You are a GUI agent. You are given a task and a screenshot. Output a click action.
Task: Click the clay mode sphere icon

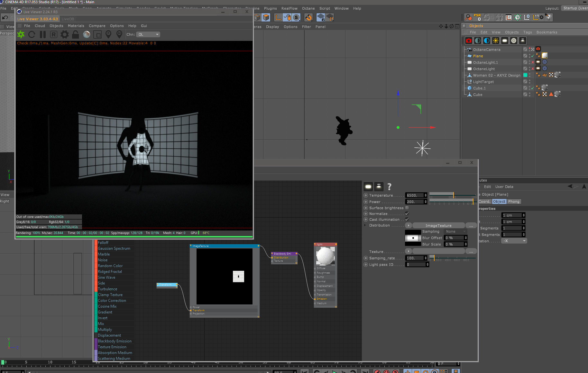[87, 34]
